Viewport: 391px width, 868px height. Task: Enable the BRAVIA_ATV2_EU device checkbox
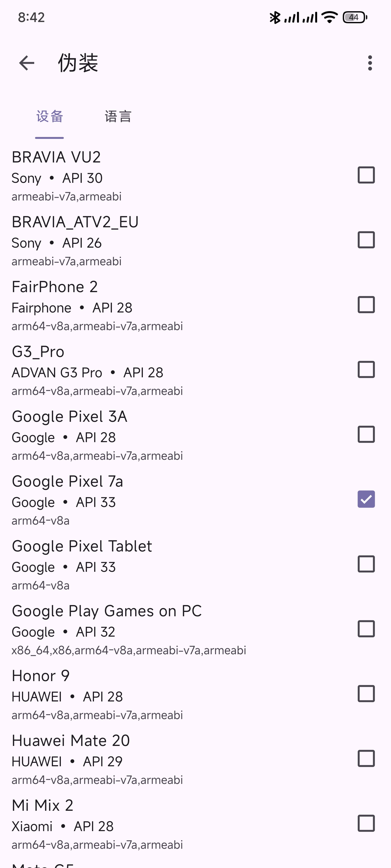[366, 240]
